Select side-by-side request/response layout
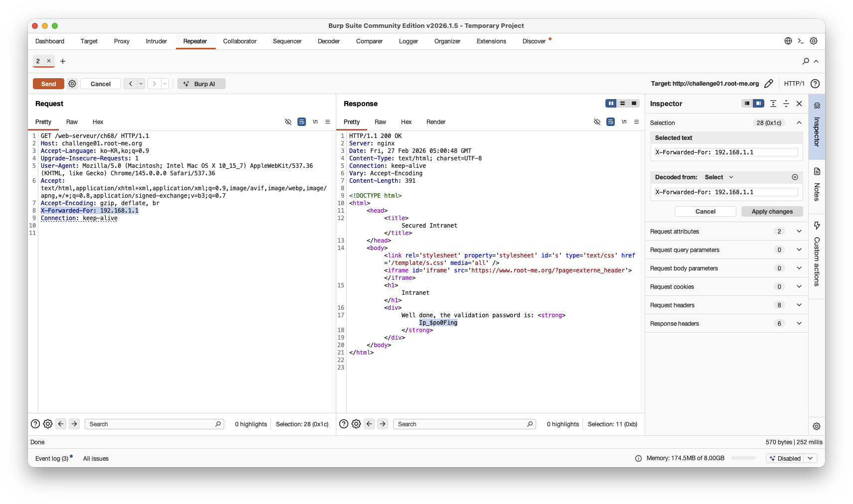The width and height of the screenshot is (853, 504). coord(611,103)
